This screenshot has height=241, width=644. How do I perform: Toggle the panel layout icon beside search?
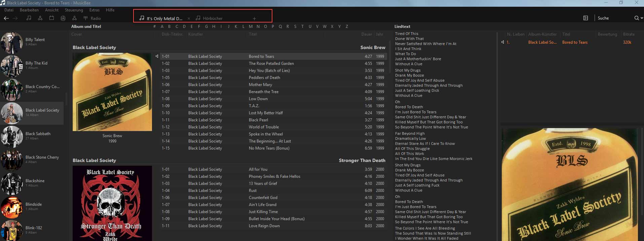click(585, 18)
